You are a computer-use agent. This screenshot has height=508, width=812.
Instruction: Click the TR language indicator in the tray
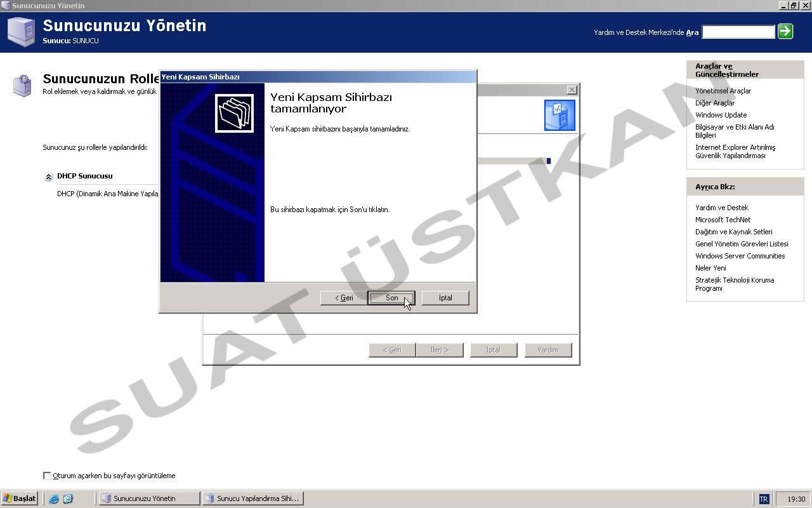point(764,499)
